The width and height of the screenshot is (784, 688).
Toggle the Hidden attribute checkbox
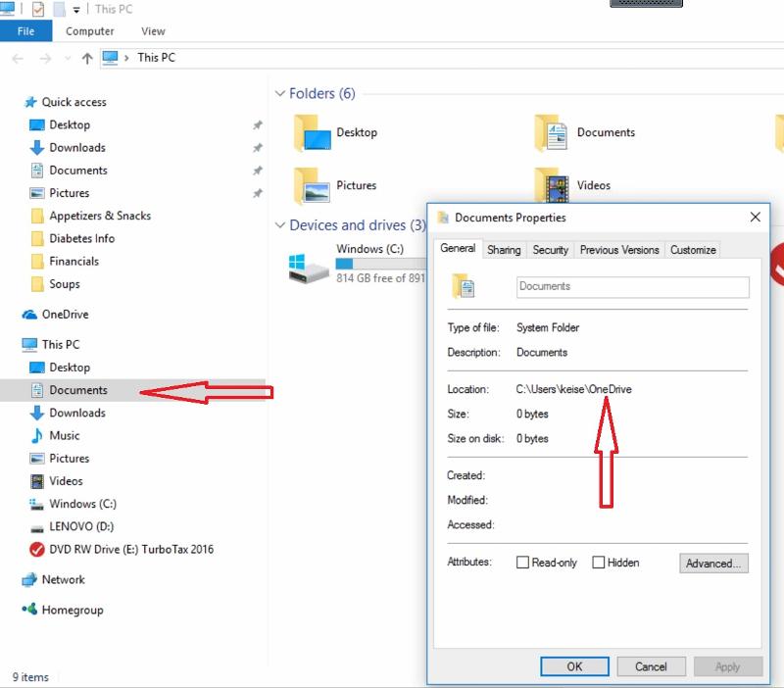[599, 563]
